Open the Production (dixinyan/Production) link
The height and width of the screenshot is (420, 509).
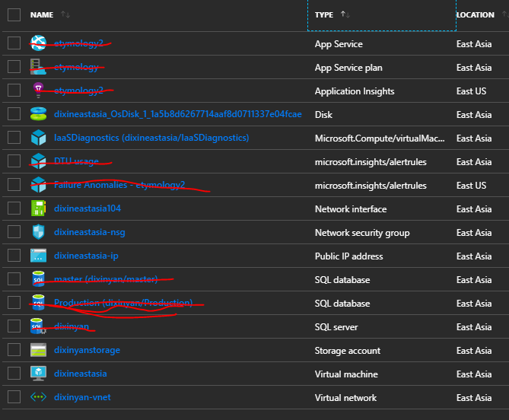coord(123,303)
